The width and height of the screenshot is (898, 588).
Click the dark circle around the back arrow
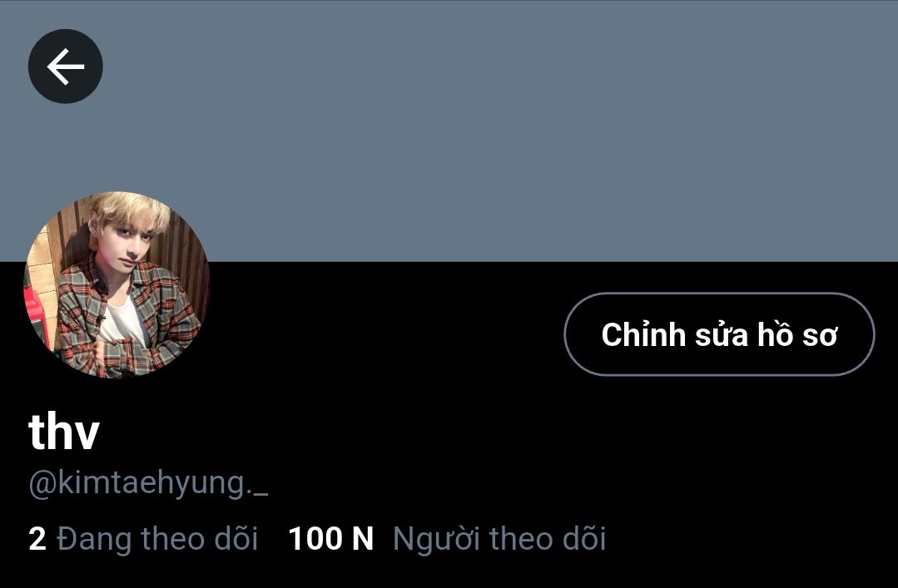[65, 67]
